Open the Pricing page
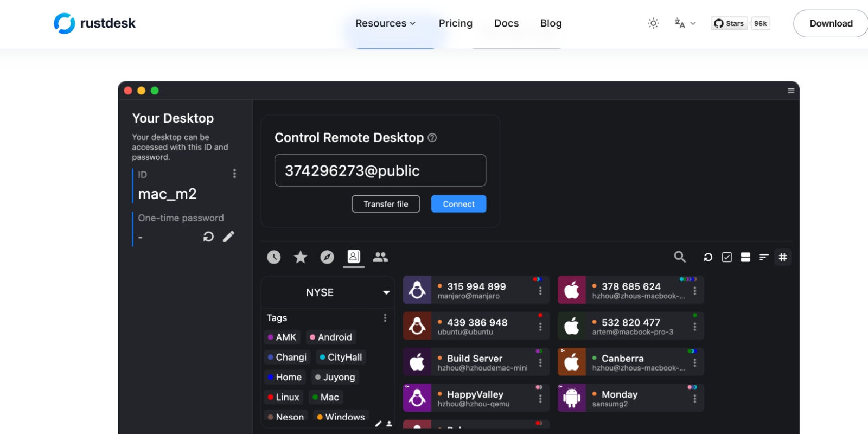 [456, 23]
